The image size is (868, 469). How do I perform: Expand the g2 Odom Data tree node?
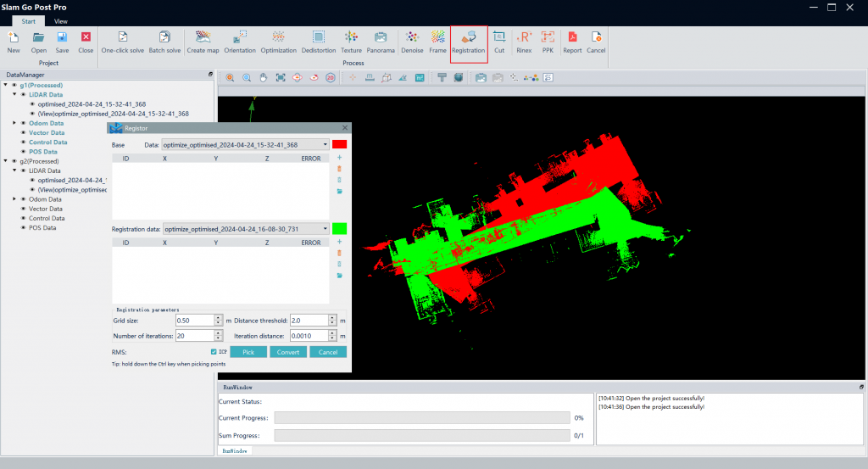[x=14, y=199]
